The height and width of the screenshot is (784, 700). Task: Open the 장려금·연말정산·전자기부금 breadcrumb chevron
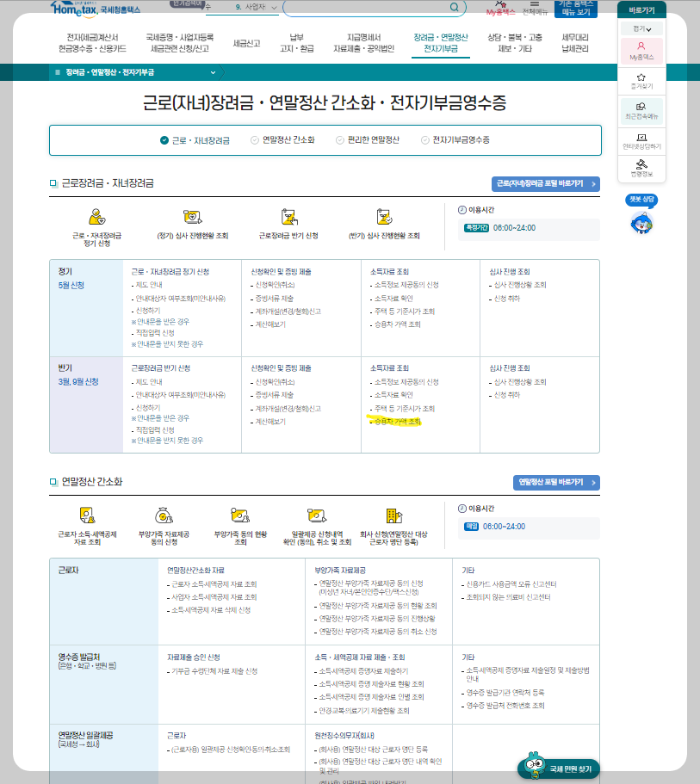pos(213,73)
